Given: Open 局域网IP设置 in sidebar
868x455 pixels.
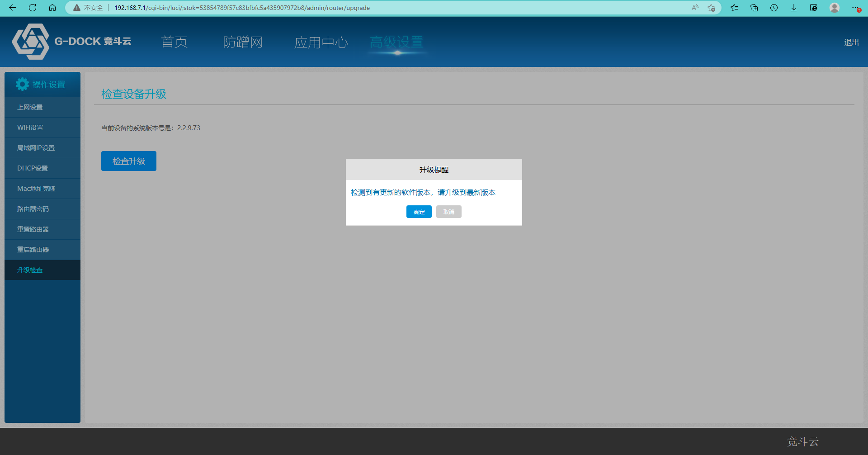Looking at the screenshot, I should pos(42,148).
